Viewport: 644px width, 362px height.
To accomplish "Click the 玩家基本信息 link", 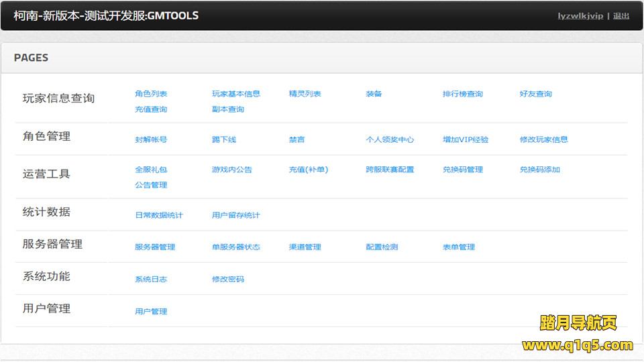I will [x=236, y=94].
